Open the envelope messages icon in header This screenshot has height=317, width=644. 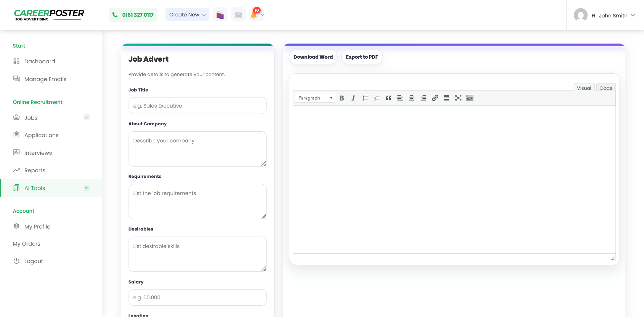(x=238, y=15)
